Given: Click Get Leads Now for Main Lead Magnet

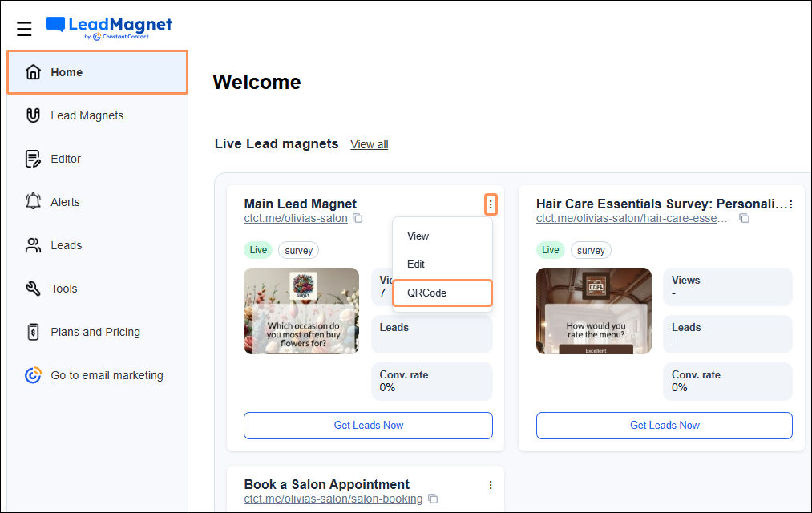Looking at the screenshot, I should tap(368, 426).
